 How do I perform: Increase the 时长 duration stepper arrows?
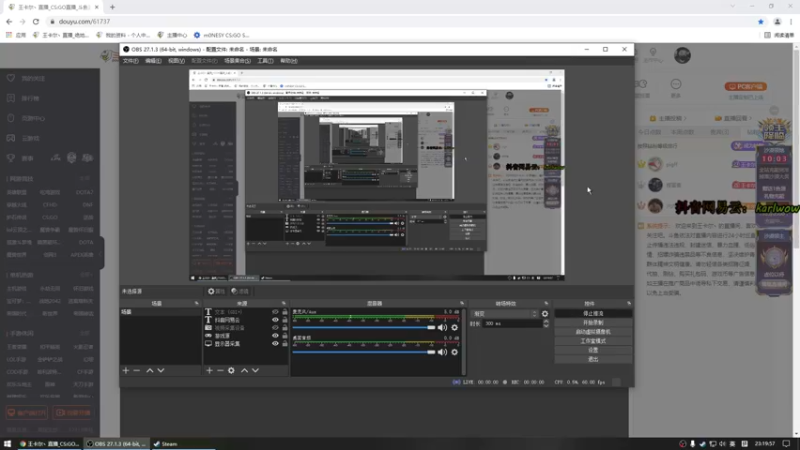[546, 323]
